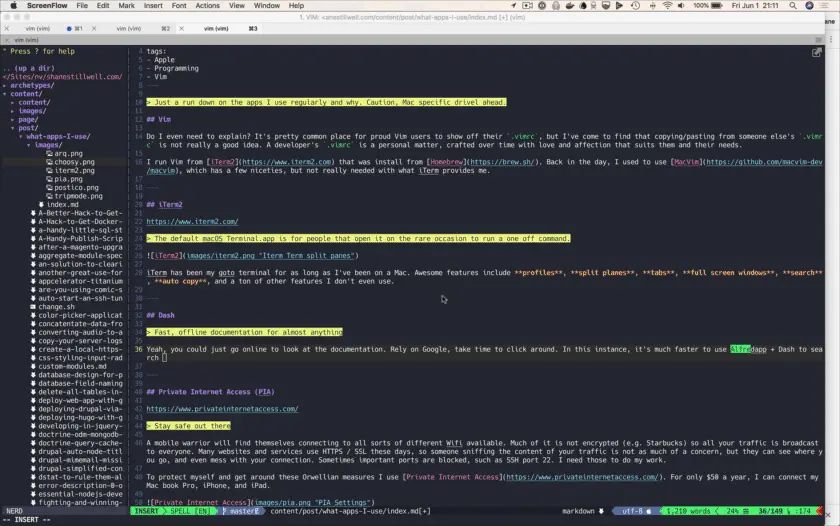Select iterm2.png in the file tree
The width and height of the screenshot is (840, 526).
click(74, 170)
